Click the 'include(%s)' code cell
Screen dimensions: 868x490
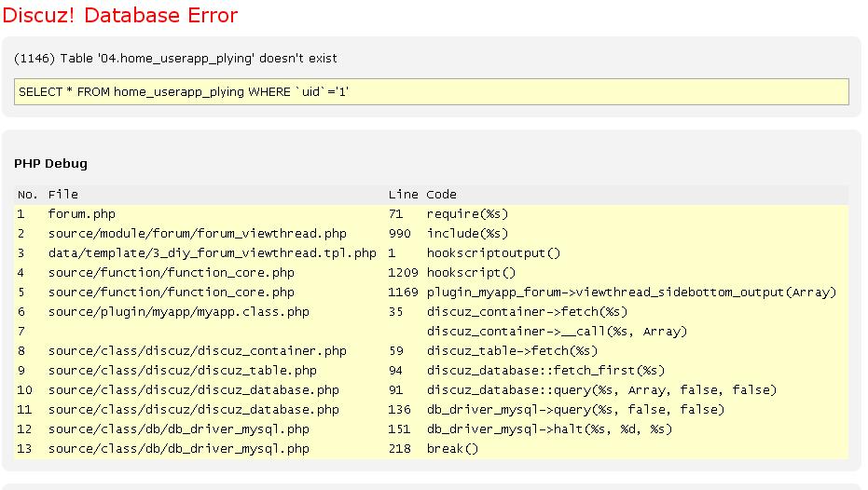467,234
